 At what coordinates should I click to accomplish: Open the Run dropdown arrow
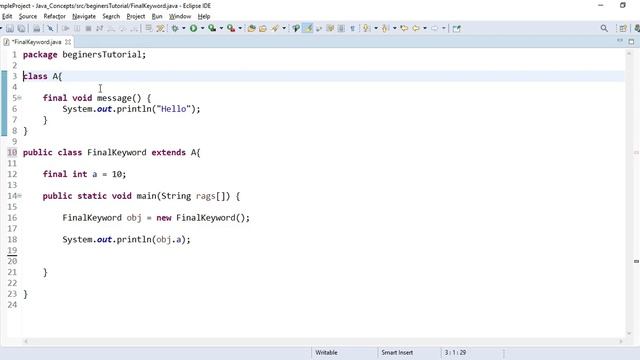pos(202,29)
